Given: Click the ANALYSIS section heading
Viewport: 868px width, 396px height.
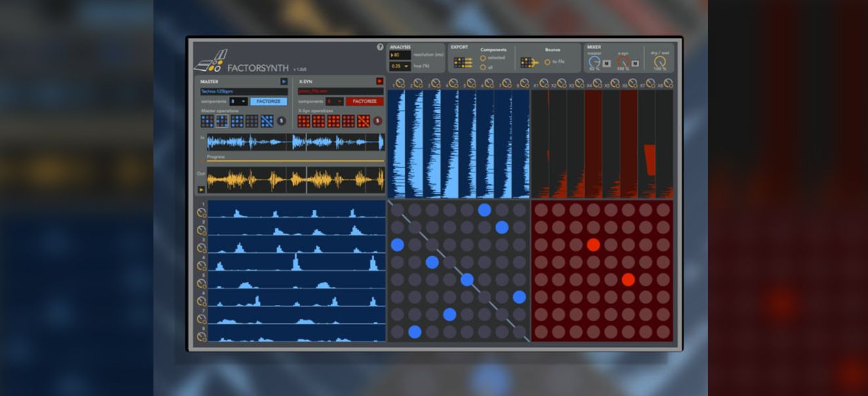Looking at the screenshot, I should pyautogui.click(x=400, y=47).
